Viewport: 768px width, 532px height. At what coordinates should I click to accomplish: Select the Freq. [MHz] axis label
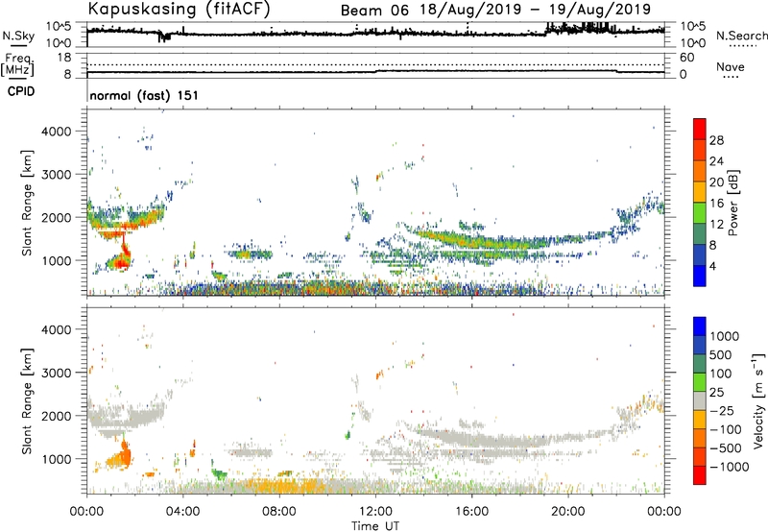coord(17,64)
